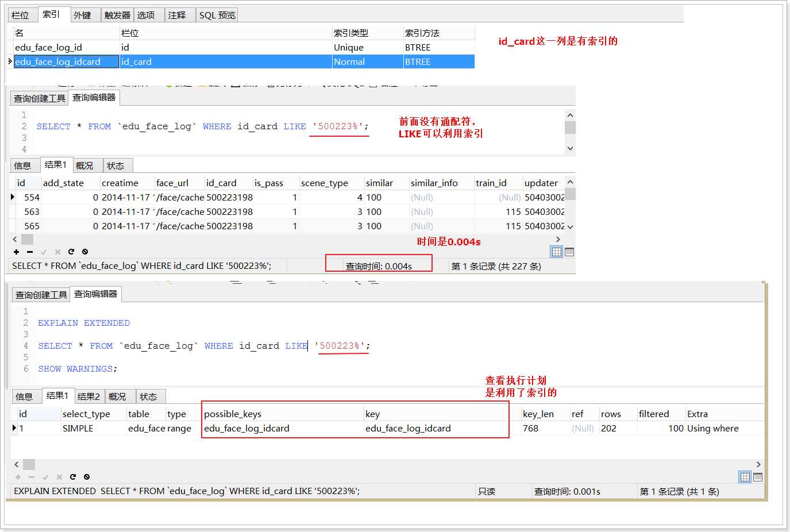Add a record in the upper results toolbar
Image resolution: width=790 pixels, height=532 pixels.
pos(17,252)
